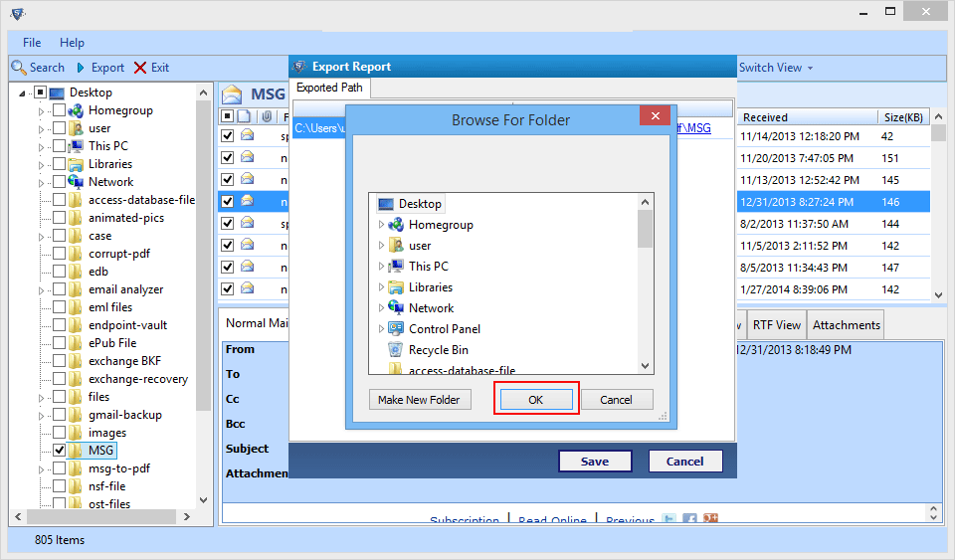
Task: Select the Exported Path tab
Action: (x=329, y=88)
